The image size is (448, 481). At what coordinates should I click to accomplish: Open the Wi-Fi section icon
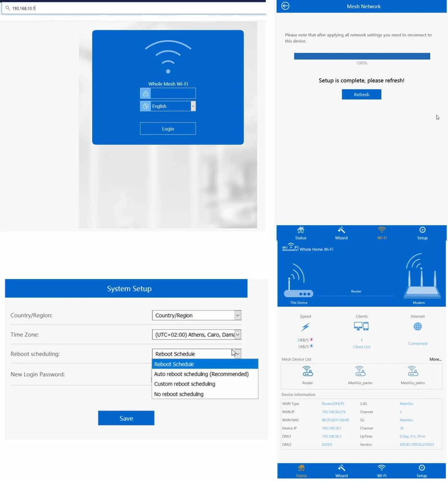pos(382,230)
